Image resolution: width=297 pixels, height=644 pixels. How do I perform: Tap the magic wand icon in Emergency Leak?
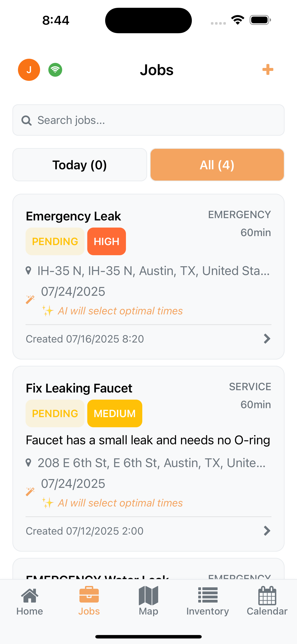[30, 299]
